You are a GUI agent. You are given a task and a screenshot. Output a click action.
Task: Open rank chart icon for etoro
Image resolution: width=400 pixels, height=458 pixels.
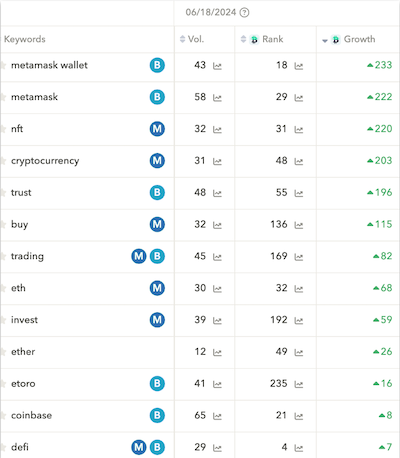pyautogui.click(x=299, y=384)
